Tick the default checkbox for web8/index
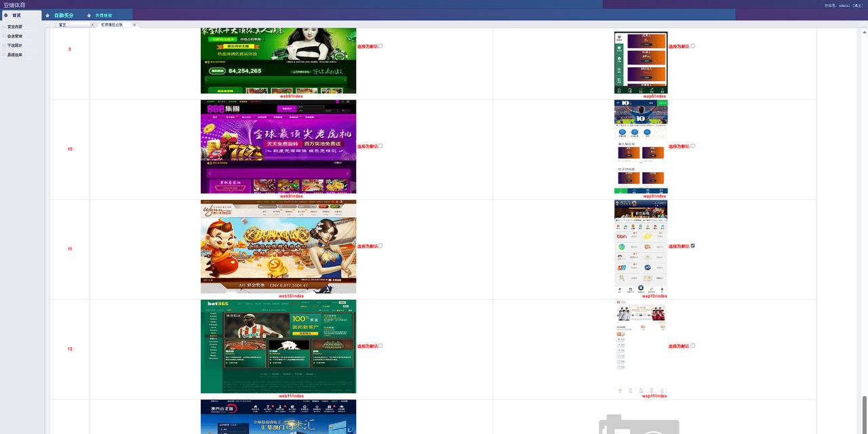This screenshot has height=434, width=868. click(x=380, y=46)
